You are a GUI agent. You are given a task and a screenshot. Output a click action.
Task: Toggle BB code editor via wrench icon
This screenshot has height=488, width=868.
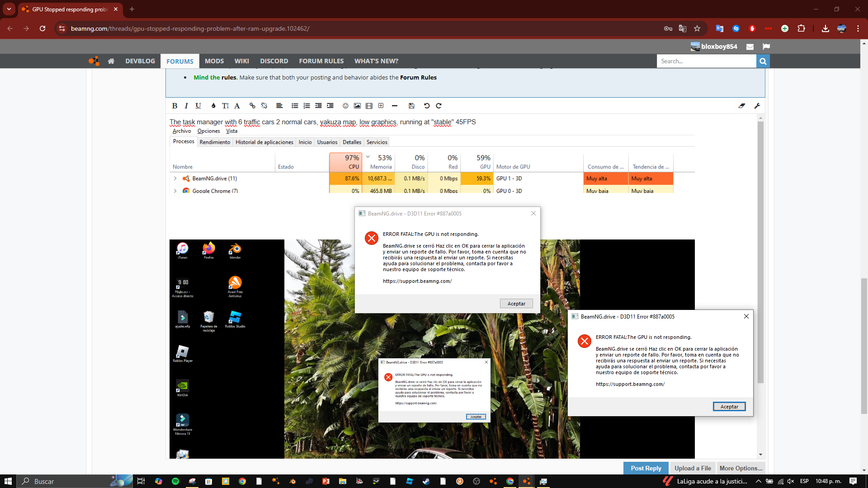point(757,106)
